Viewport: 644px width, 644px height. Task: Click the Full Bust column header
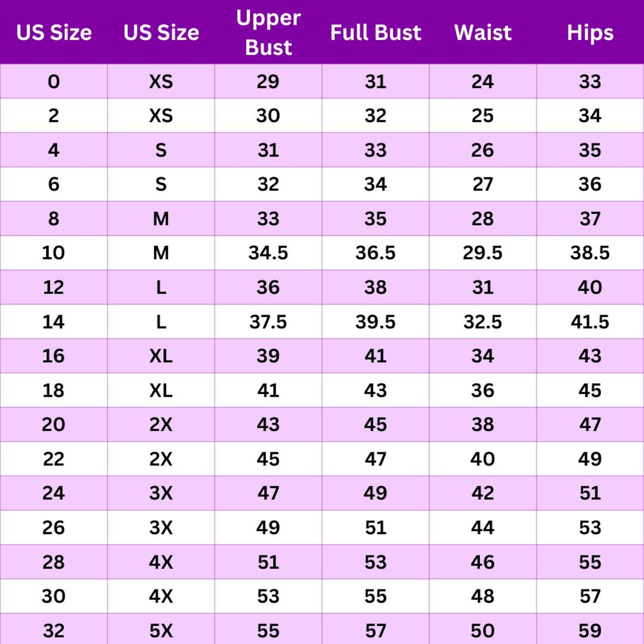[x=376, y=32]
